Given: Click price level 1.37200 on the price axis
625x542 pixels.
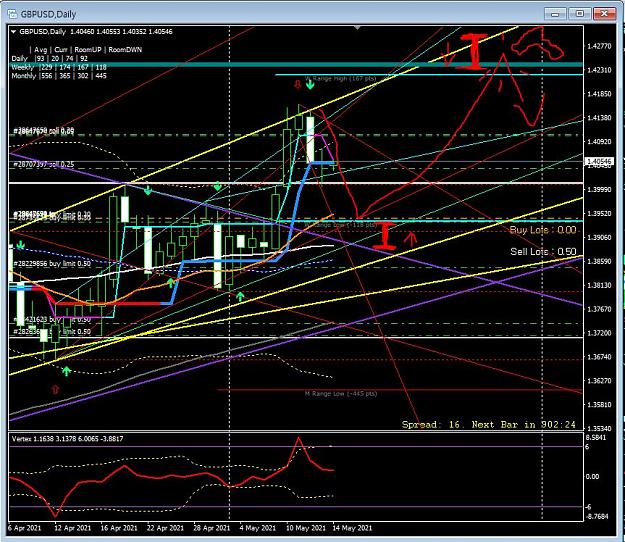Looking at the screenshot, I should [x=599, y=333].
